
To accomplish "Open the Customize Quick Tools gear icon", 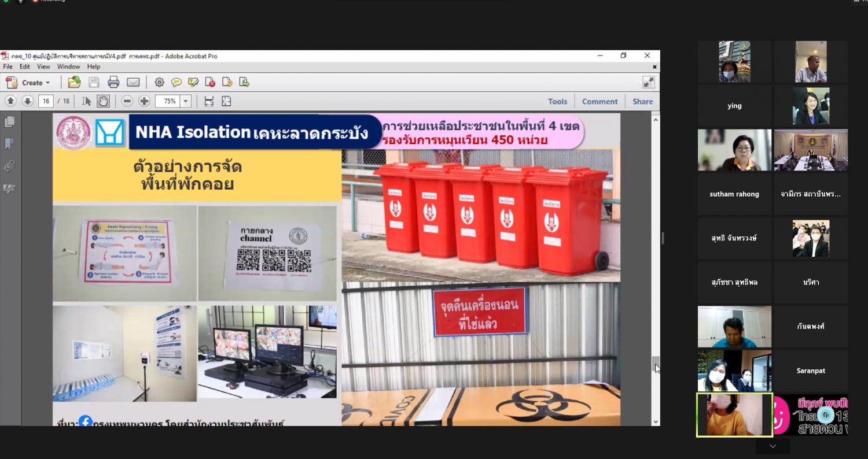I will pos(159,83).
